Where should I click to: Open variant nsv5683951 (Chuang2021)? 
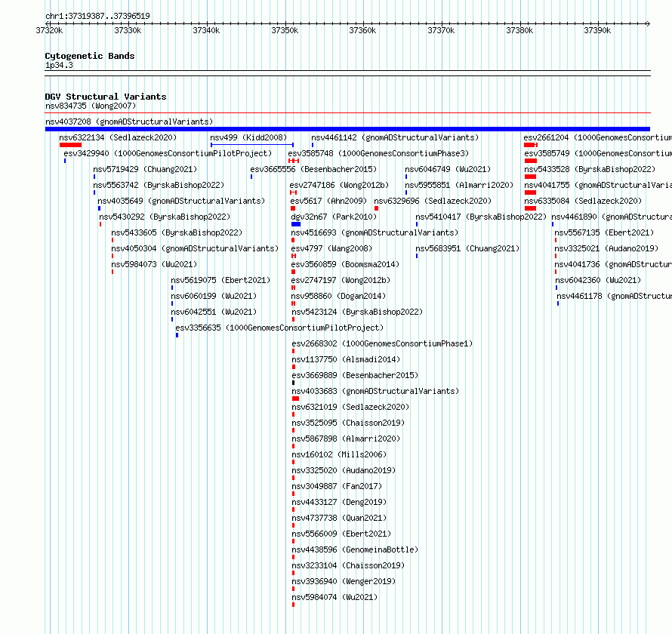[467, 248]
